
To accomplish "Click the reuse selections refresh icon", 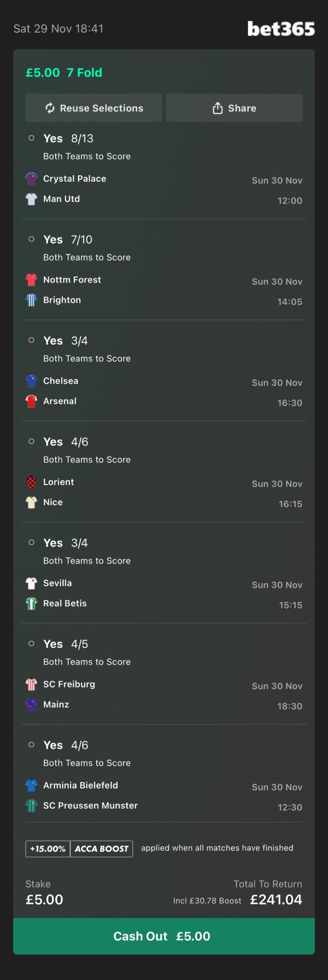I will pos(50,108).
